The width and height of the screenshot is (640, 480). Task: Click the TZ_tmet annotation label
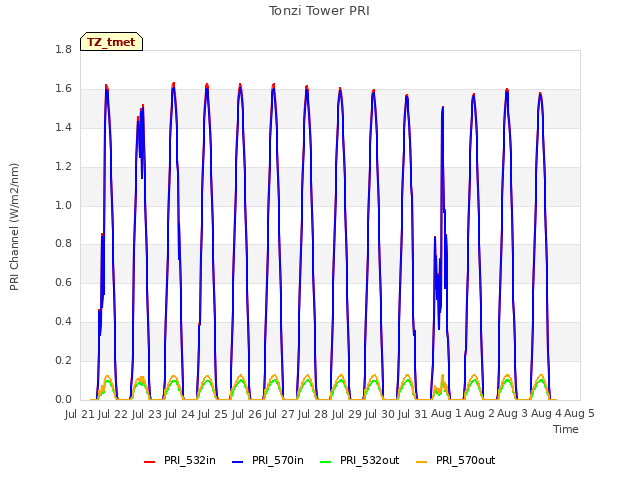pos(111,42)
